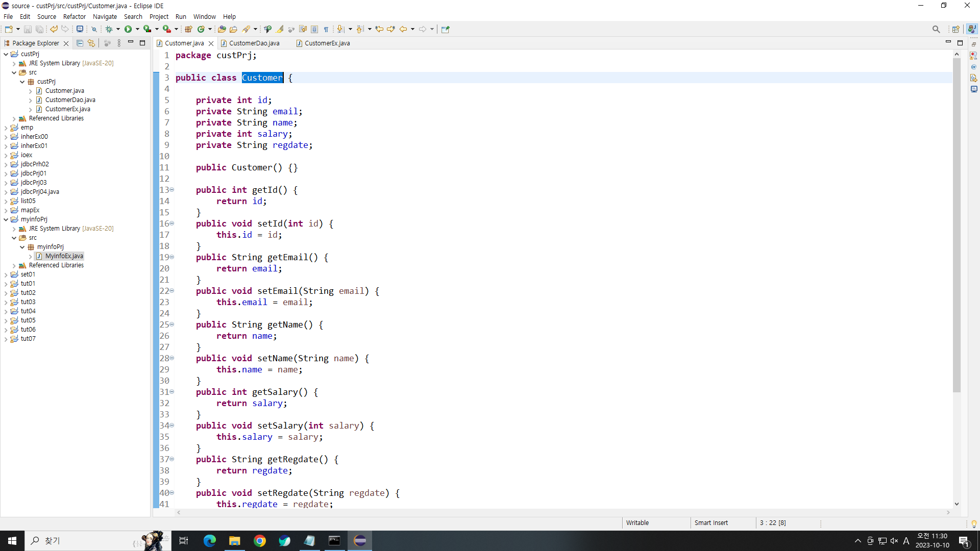
Task: Click the Undo arrow in toolbar
Action: click(54, 29)
